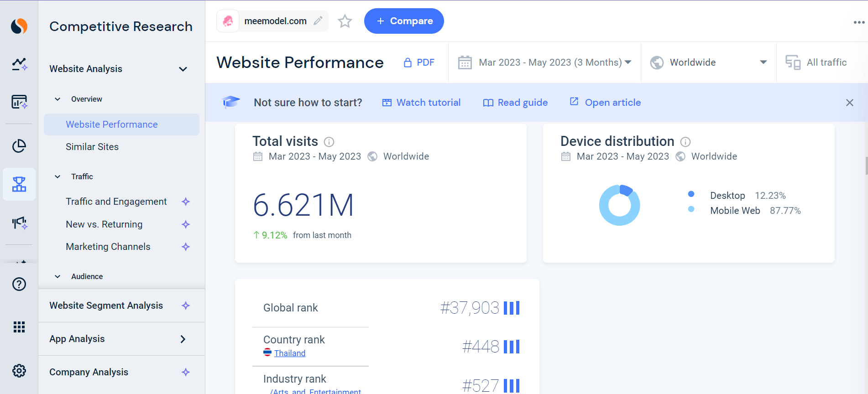Select Similar Sites in the sidebar
The image size is (868, 394).
click(x=92, y=147)
